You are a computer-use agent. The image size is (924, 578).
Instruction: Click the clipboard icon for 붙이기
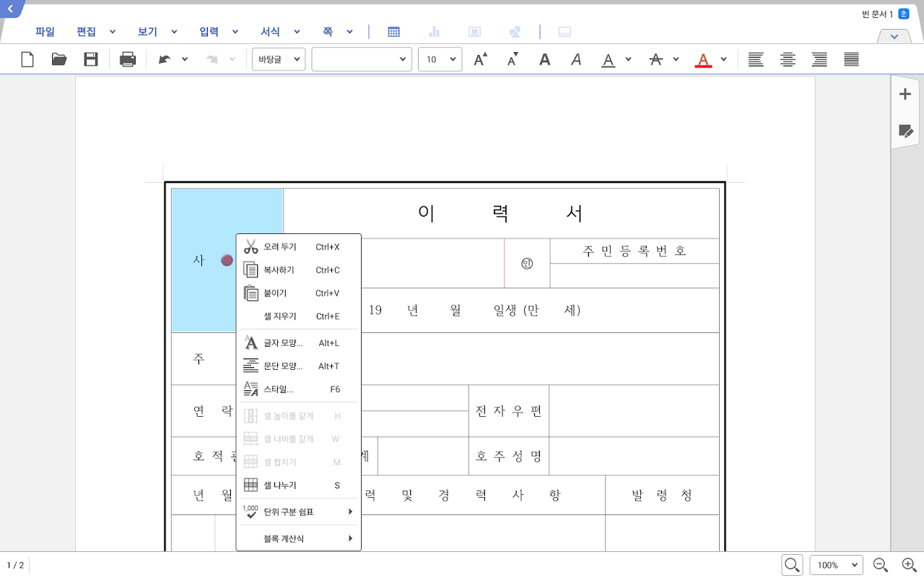tap(250, 293)
